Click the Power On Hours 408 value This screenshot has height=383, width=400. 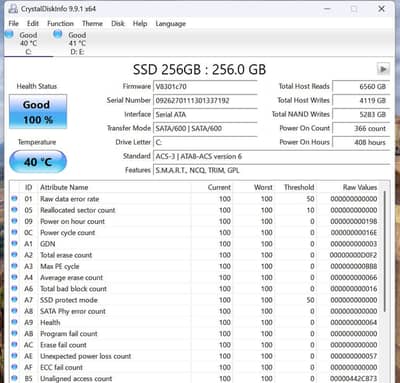click(x=361, y=142)
